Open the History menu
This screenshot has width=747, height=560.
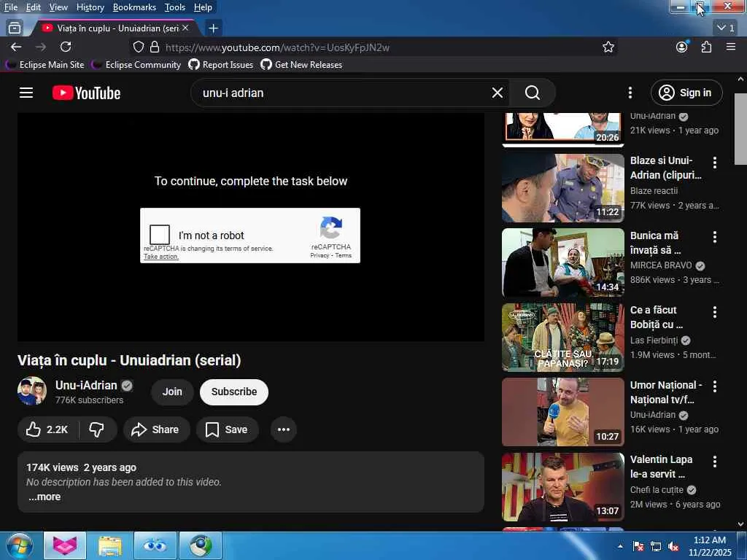[90, 7]
